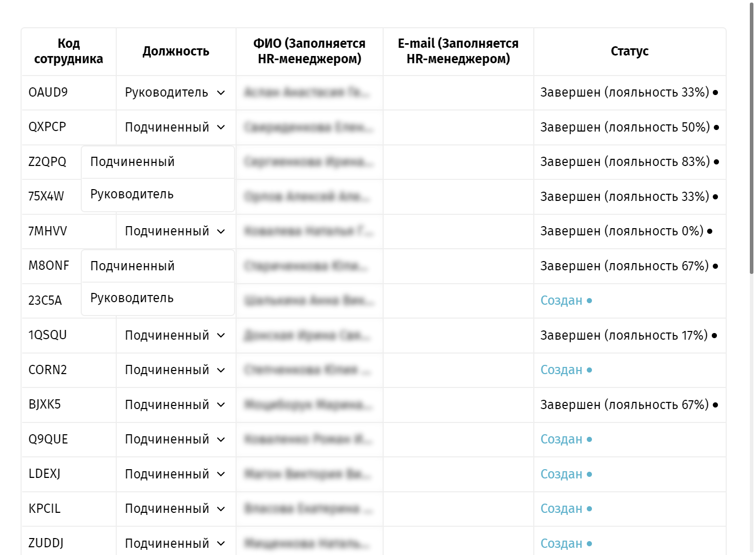
Task: Select Подчиненный option next to M8ONF
Action: pos(158,266)
